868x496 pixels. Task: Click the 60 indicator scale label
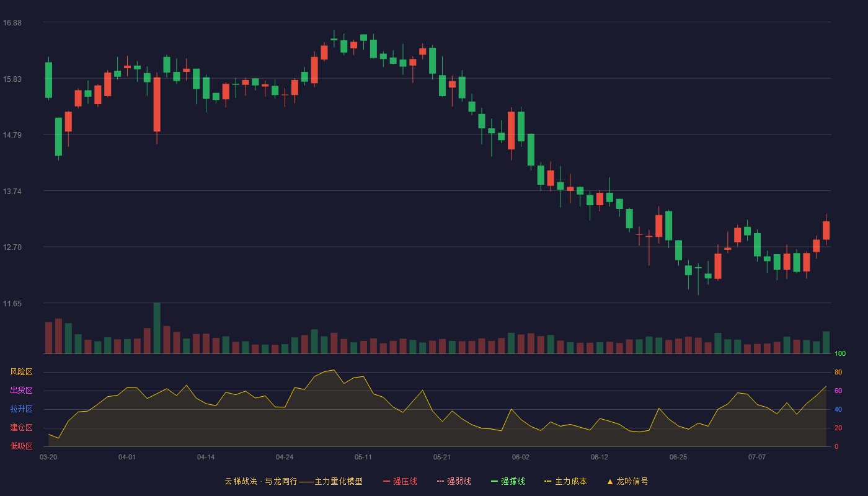(838, 391)
